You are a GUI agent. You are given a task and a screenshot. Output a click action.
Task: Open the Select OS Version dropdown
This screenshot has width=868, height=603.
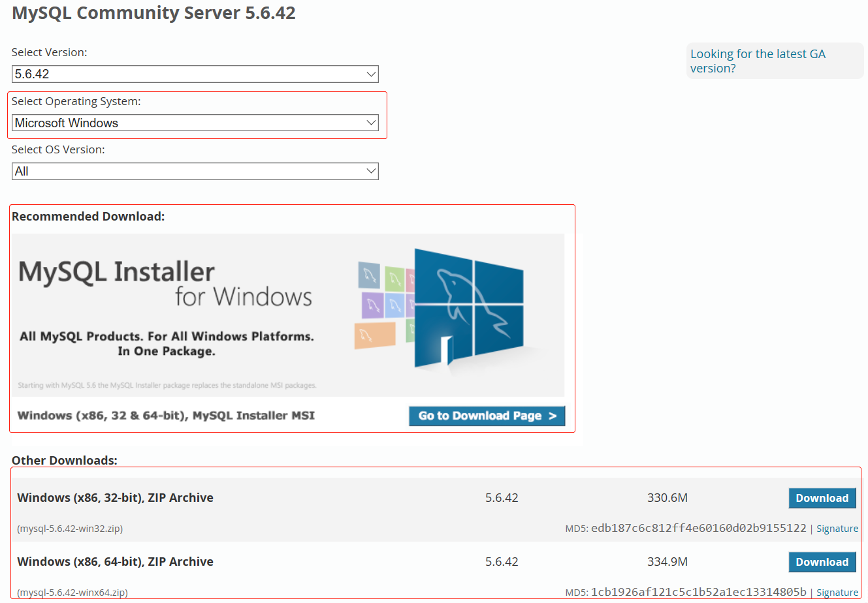[x=195, y=171]
